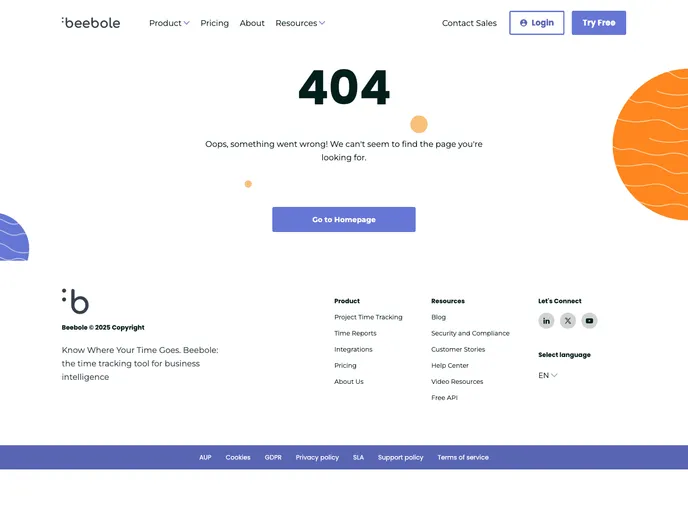The width and height of the screenshot is (688, 512).
Task: Visit the Help Center link
Action: tap(450, 366)
